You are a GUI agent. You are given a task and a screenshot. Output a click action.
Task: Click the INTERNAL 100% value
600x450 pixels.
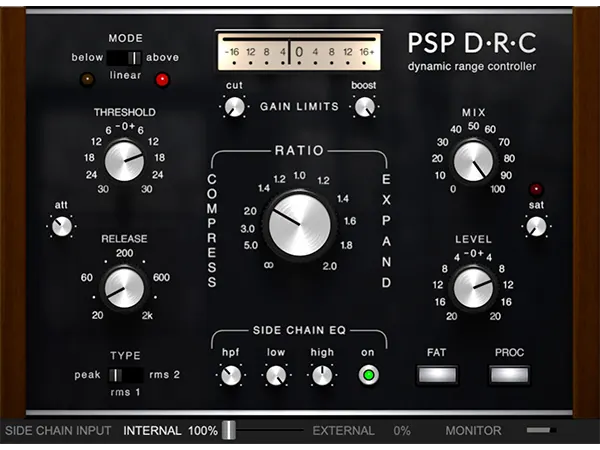click(170, 430)
